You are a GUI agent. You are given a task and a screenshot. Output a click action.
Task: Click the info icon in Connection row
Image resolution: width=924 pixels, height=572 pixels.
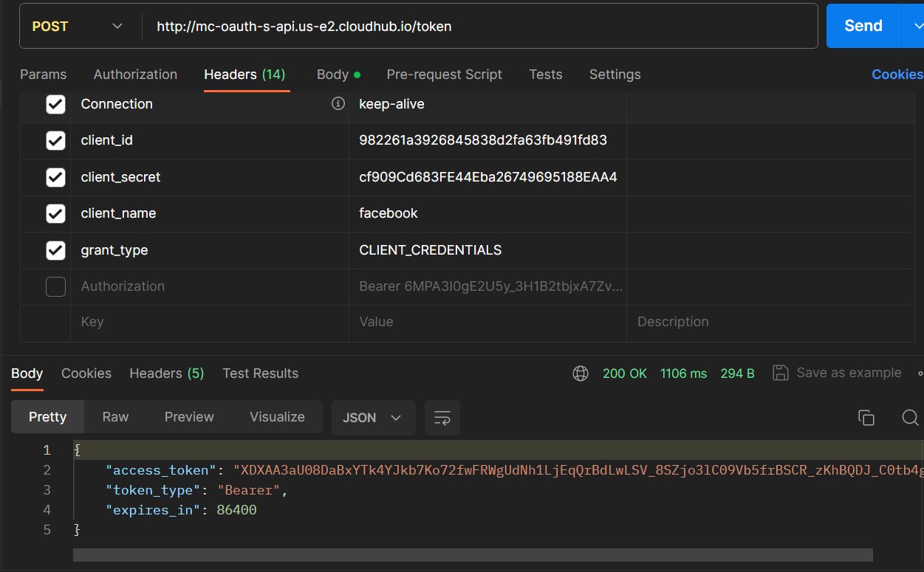click(x=338, y=104)
